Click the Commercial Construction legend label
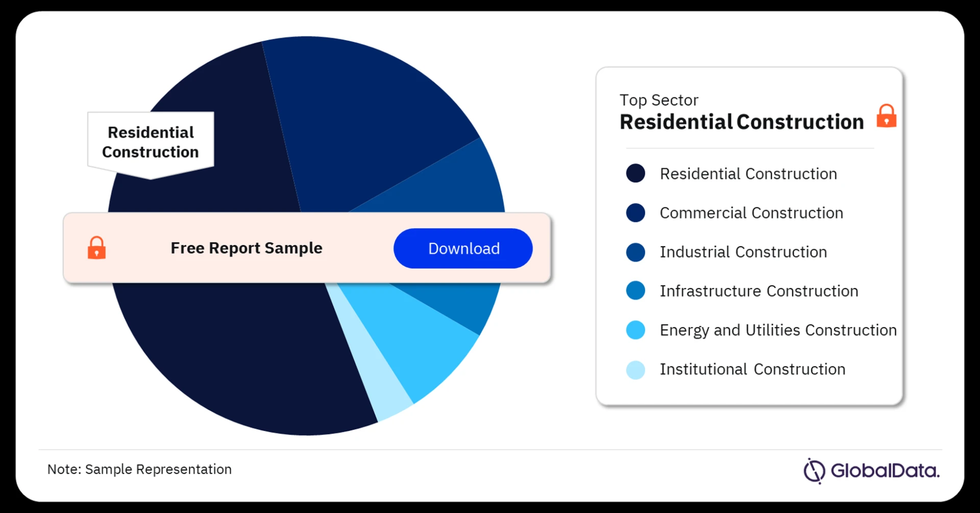 751,213
